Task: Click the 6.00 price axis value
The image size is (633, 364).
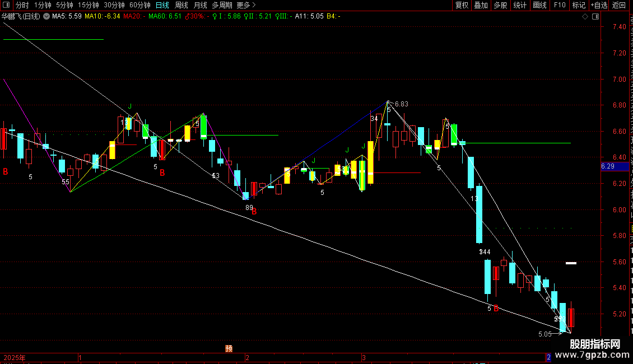Action: (619, 210)
